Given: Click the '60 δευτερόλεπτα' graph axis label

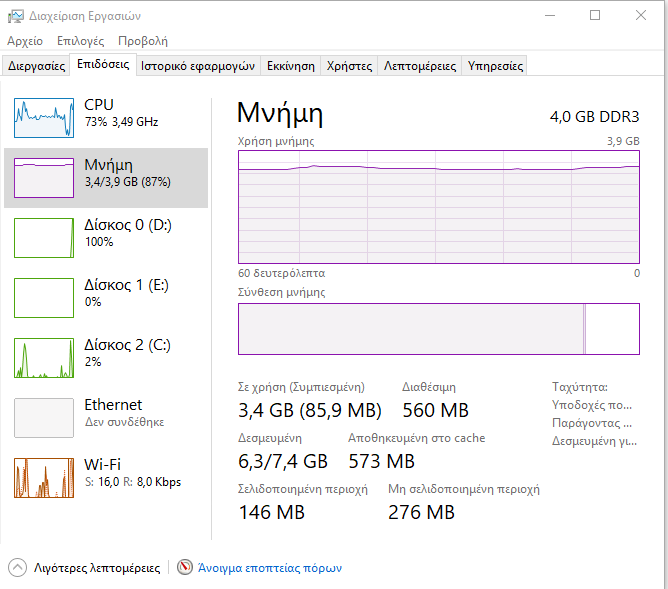Looking at the screenshot, I should 282,273.
